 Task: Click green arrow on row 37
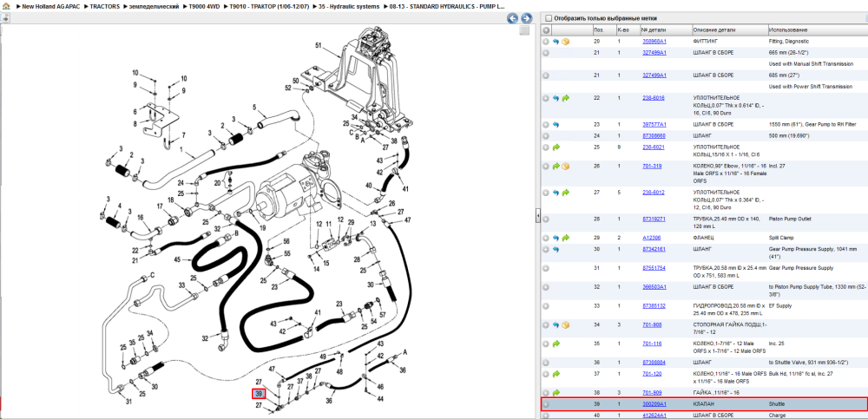556,374
